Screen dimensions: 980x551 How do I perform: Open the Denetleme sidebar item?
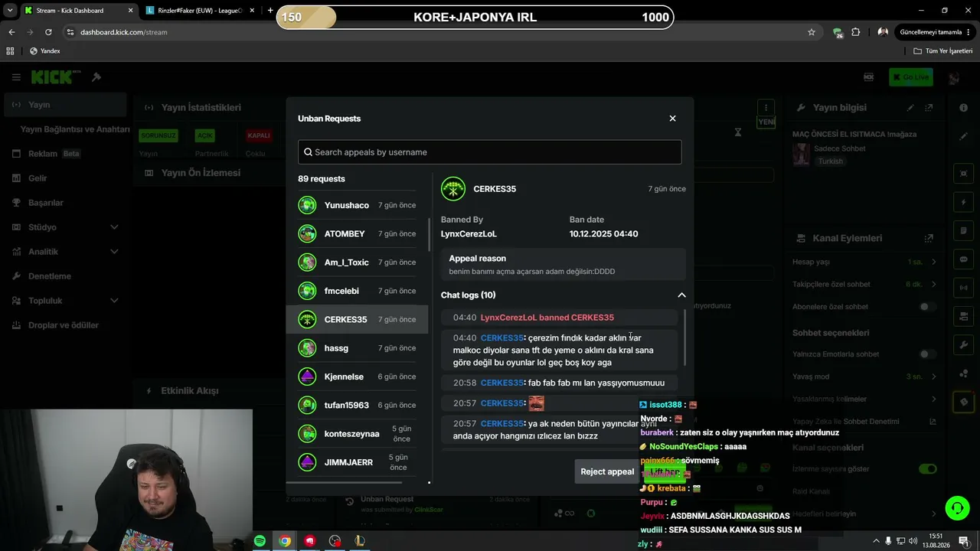(66, 276)
